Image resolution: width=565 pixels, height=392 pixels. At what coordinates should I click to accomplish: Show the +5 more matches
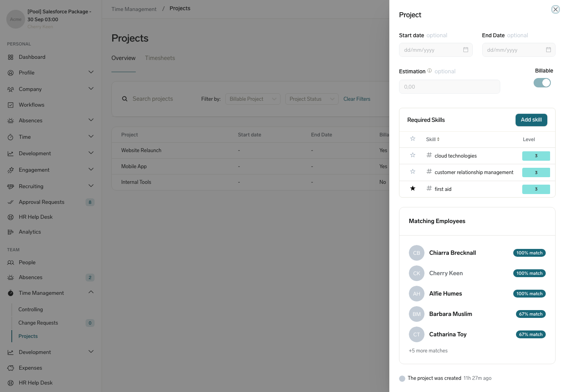[428, 351]
